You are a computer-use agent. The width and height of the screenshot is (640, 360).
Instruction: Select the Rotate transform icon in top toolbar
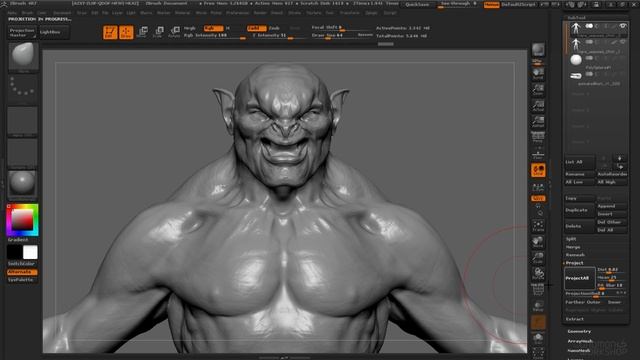pos(174,32)
